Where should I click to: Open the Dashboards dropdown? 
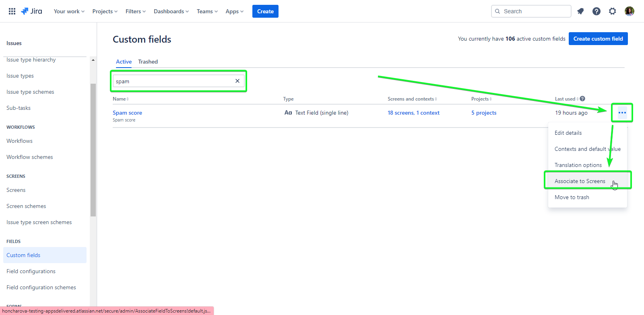click(x=171, y=11)
